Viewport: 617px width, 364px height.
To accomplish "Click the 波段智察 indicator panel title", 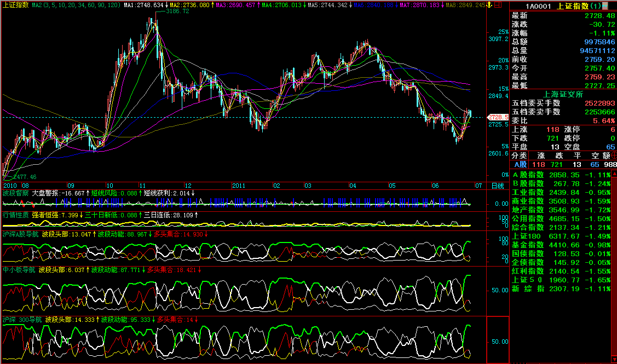I will pos(15,193).
